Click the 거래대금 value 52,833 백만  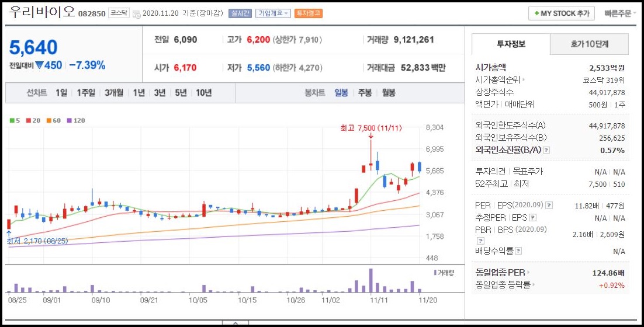coord(423,68)
